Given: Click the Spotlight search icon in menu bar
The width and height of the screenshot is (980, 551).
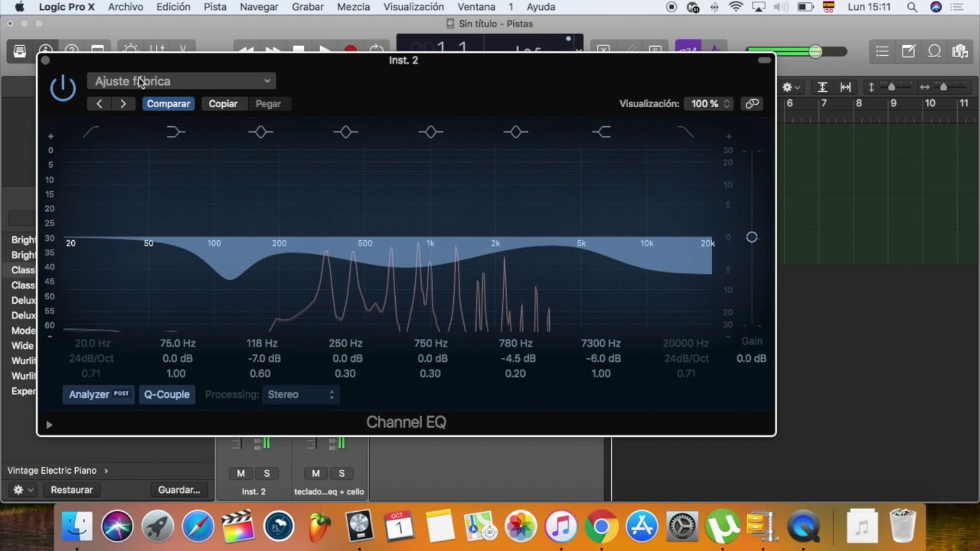Looking at the screenshot, I should pos(912,7).
